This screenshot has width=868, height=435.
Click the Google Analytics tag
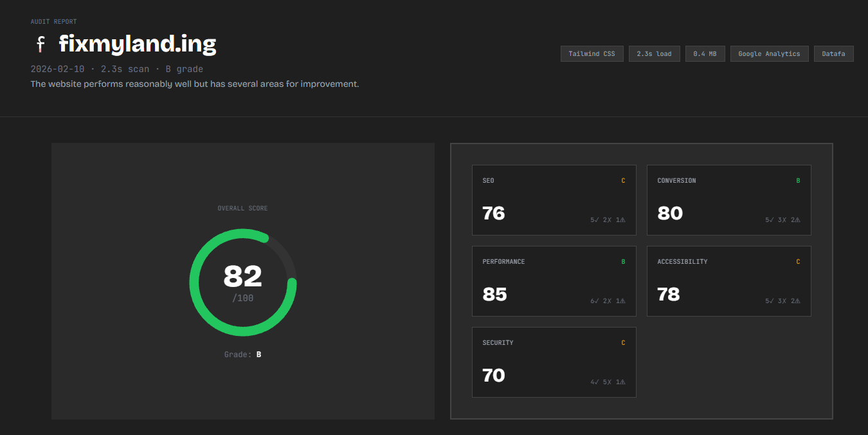click(x=769, y=54)
